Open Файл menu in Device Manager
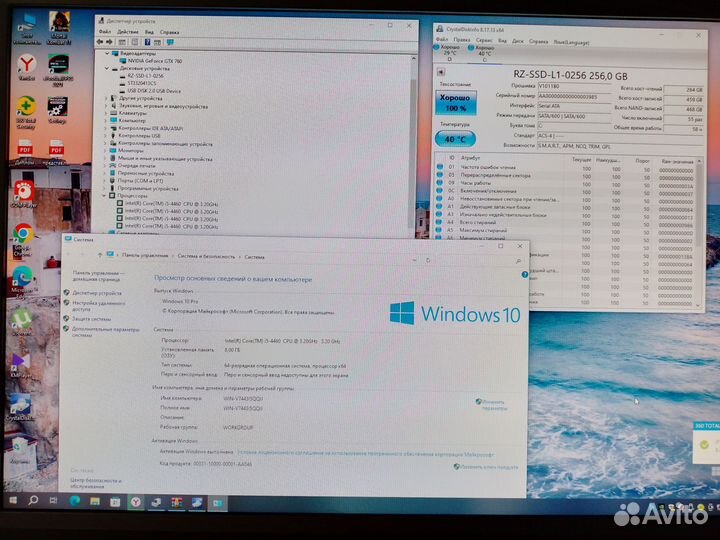The height and width of the screenshot is (540, 720). pyautogui.click(x=105, y=32)
